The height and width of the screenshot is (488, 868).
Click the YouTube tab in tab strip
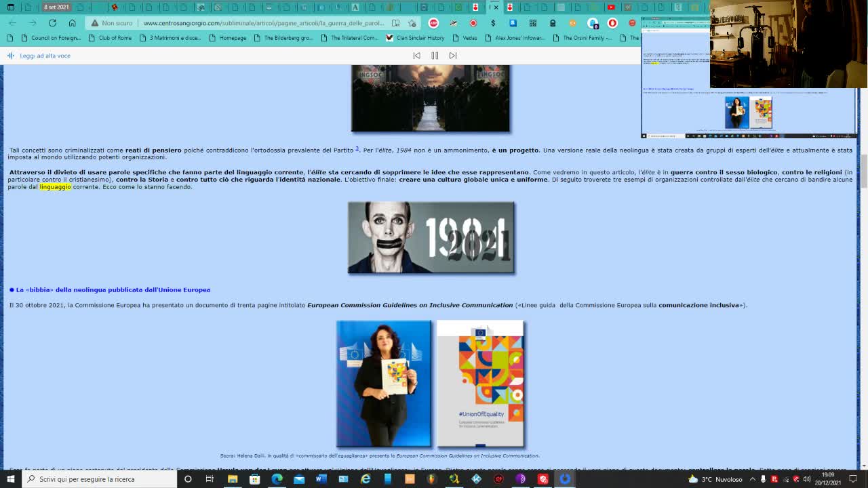tap(611, 7)
